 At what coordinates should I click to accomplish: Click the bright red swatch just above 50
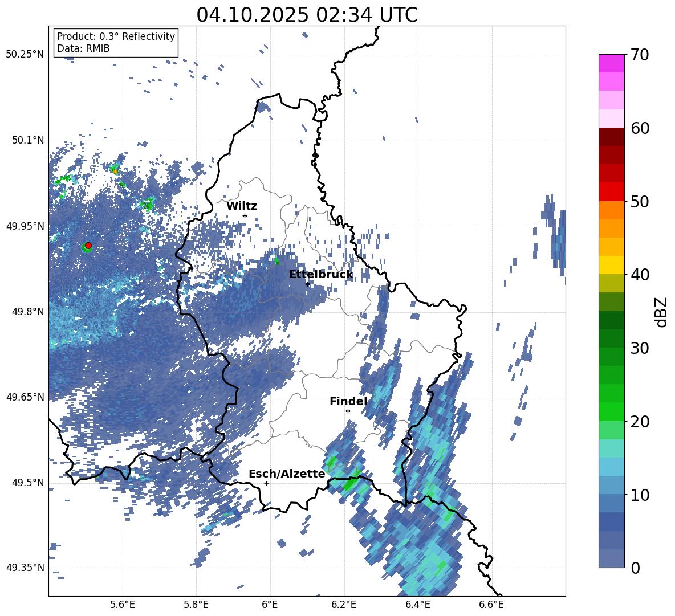611,192
